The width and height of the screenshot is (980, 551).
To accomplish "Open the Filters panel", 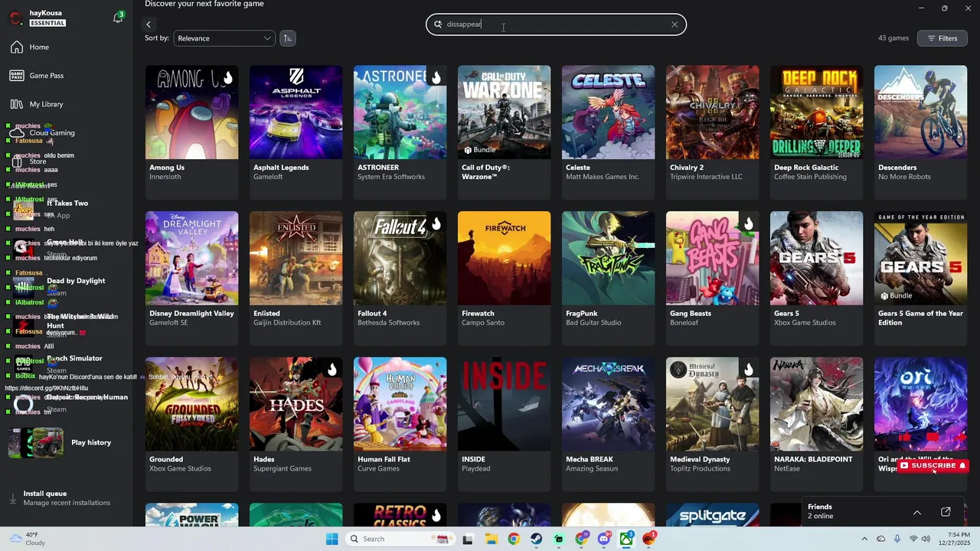I will click(x=942, y=38).
